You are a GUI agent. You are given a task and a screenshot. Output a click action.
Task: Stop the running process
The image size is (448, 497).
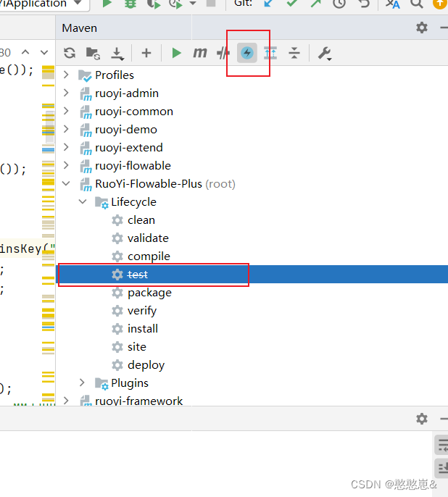coord(211,3)
